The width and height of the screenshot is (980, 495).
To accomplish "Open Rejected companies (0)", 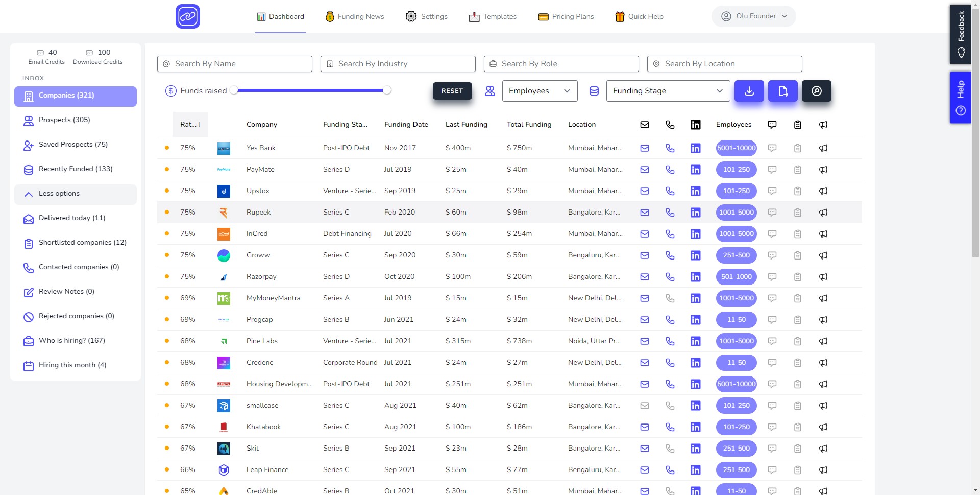I will (76, 317).
